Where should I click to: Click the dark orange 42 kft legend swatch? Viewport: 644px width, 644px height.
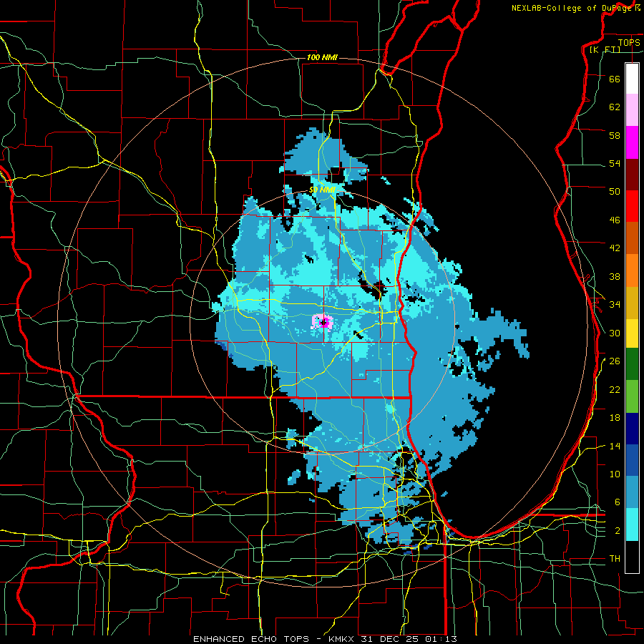pyautogui.click(x=632, y=238)
